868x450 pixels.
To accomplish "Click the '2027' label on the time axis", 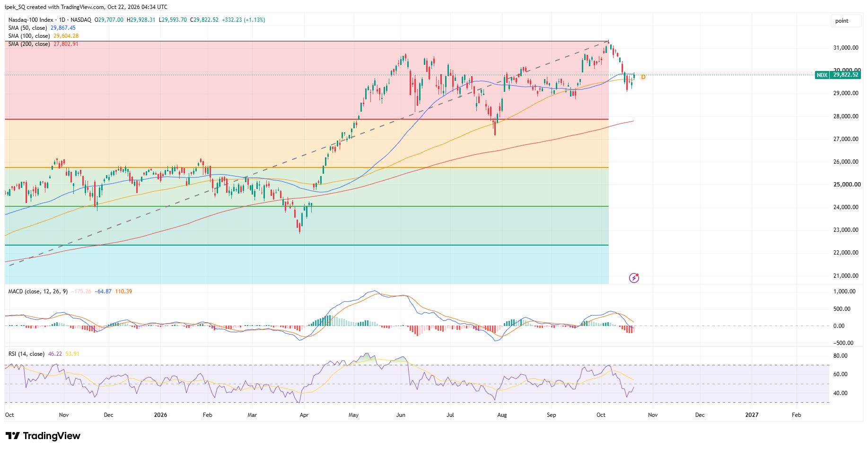I will point(752,415).
